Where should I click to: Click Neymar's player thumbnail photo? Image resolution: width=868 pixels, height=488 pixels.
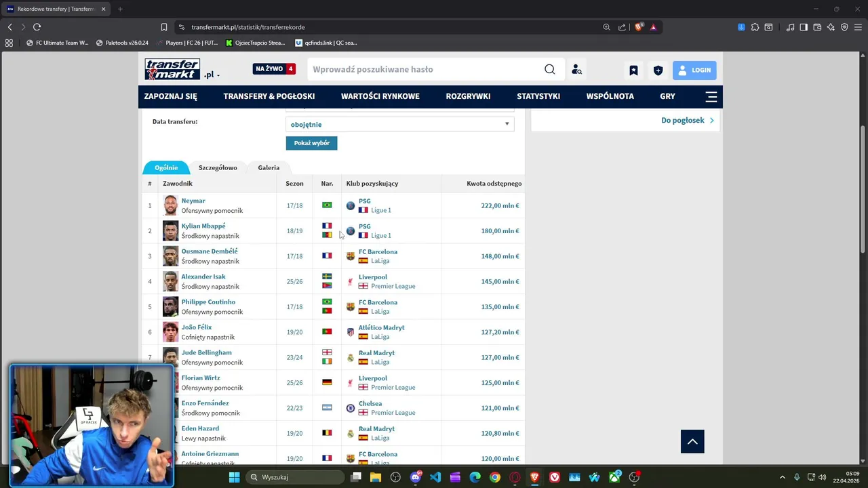point(170,205)
